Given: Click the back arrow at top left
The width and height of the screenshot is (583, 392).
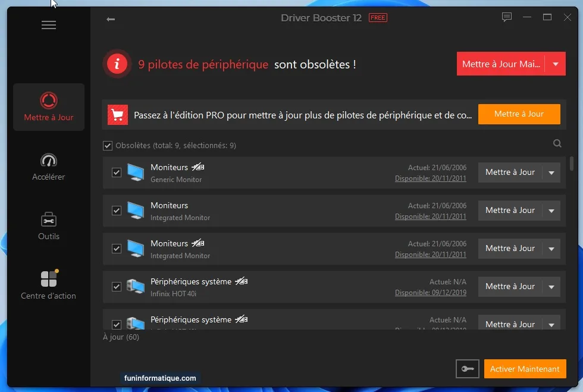Looking at the screenshot, I should tap(111, 19).
